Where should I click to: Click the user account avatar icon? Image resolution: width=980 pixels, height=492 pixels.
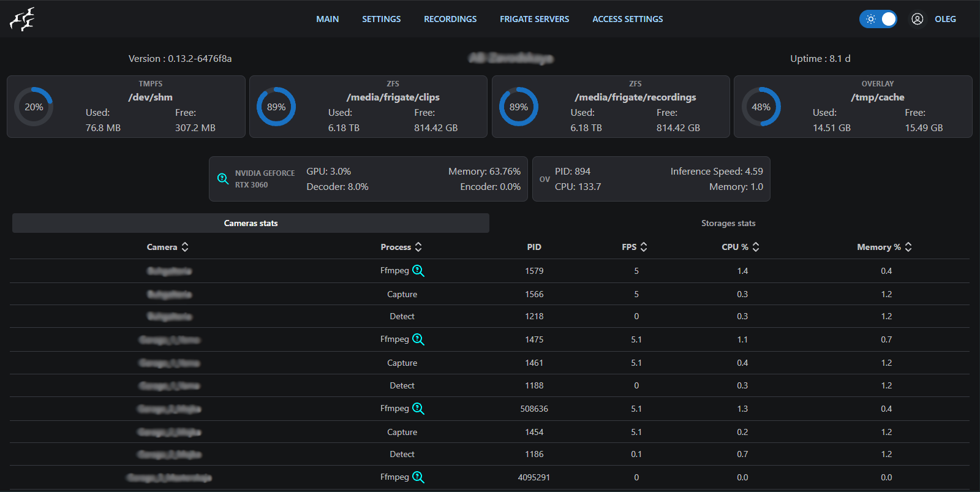(917, 19)
